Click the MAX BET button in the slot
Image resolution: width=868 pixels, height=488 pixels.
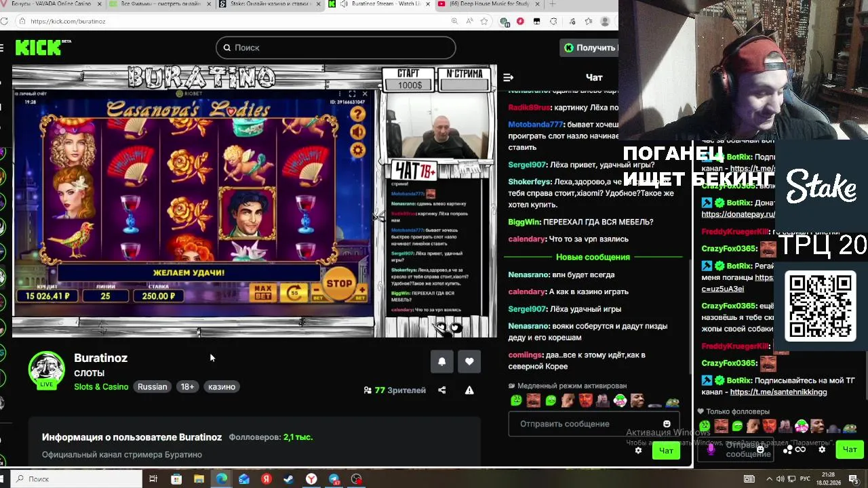point(262,292)
